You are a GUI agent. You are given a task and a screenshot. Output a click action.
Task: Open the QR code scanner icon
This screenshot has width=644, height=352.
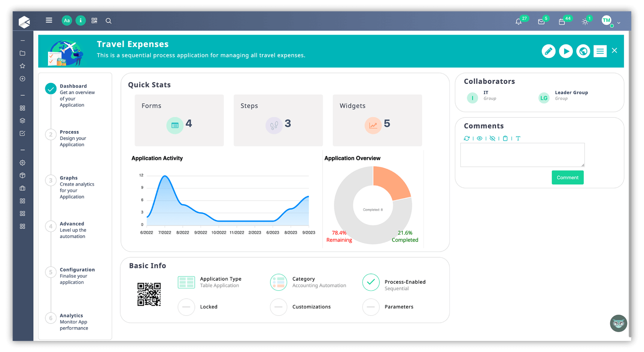coord(94,21)
